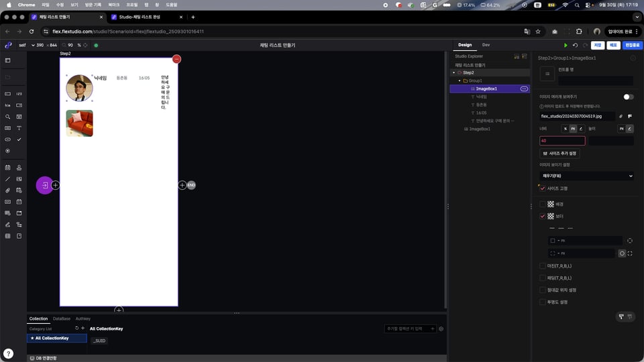Collapse the Step2 tree node

[454, 72]
